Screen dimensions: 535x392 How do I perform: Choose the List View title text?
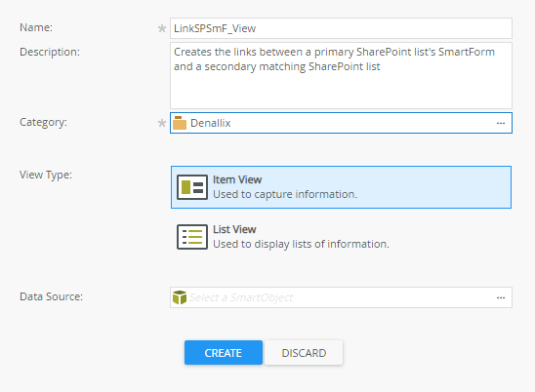pos(234,229)
